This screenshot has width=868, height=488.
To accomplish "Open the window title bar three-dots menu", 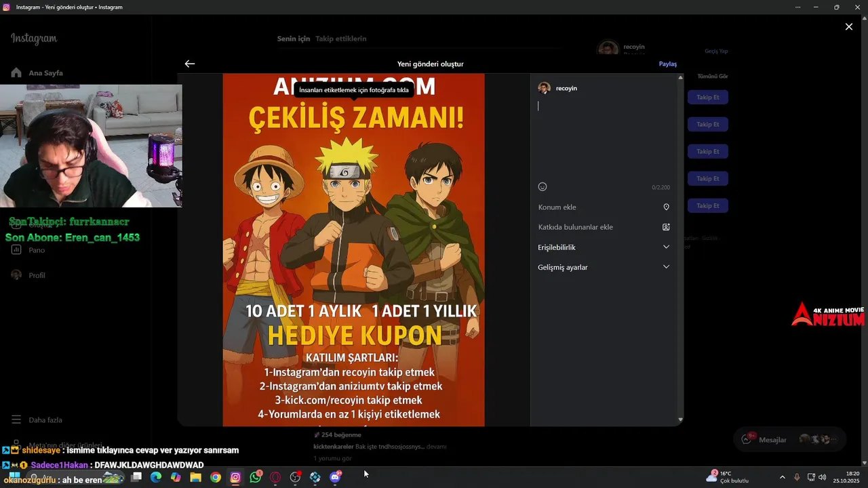I will 797,7.
